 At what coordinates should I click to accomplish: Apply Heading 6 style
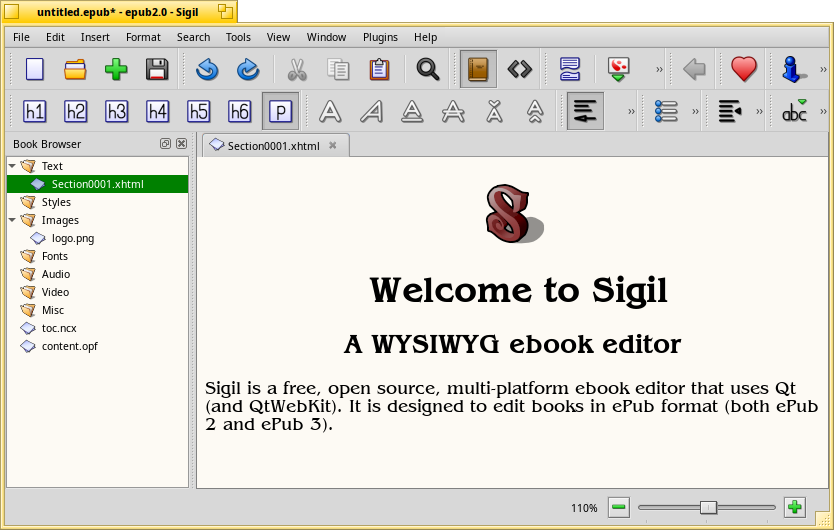coord(239,111)
